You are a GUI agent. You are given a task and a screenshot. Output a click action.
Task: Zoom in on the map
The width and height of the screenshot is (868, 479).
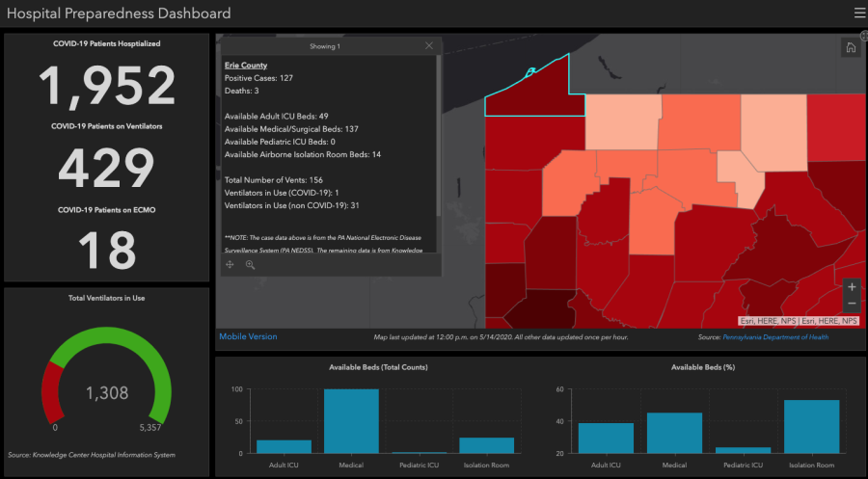[852, 287]
